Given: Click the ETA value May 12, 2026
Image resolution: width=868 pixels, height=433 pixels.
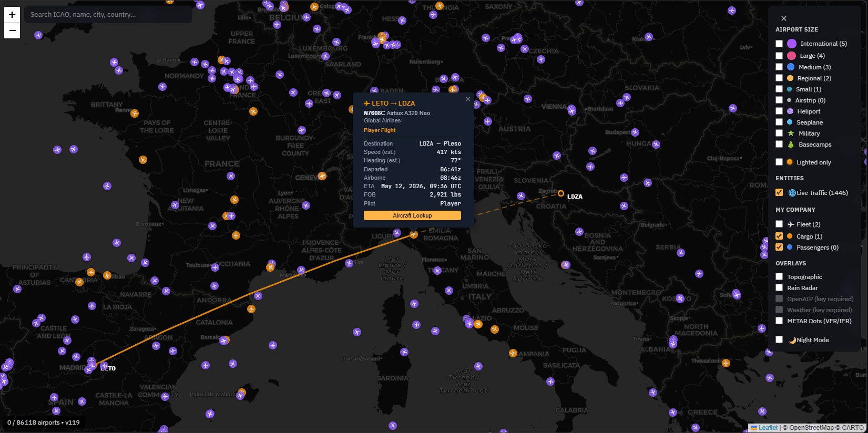Looking at the screenshot, I should (x=421, y=186).
